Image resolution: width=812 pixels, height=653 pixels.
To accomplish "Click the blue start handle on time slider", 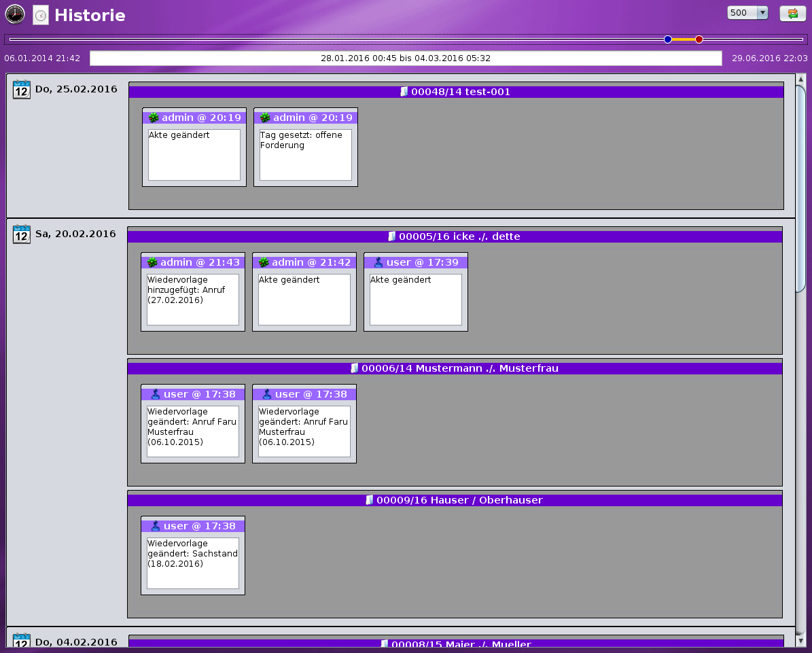I will (x=668, y=39).
